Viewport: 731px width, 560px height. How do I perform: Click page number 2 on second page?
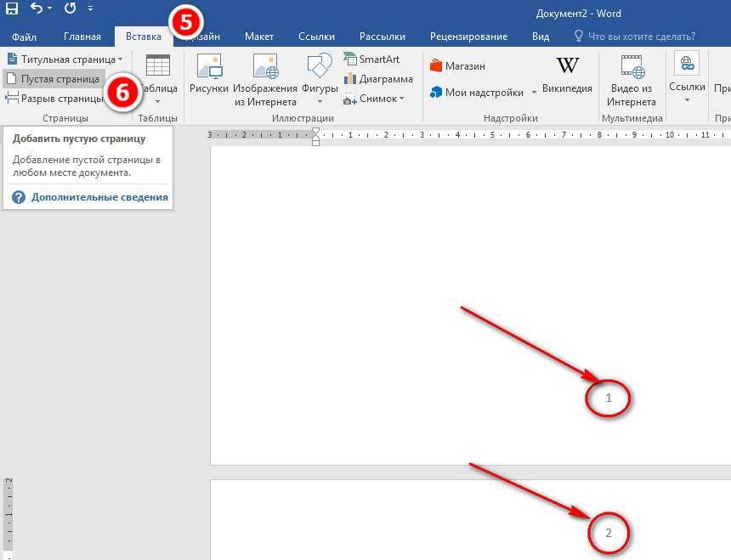(608, 533)
